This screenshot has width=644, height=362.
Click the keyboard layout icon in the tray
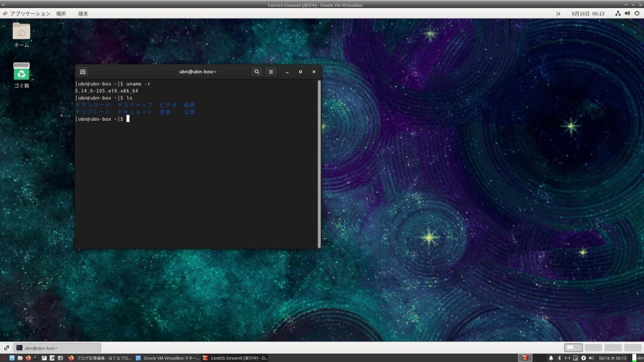576,358
